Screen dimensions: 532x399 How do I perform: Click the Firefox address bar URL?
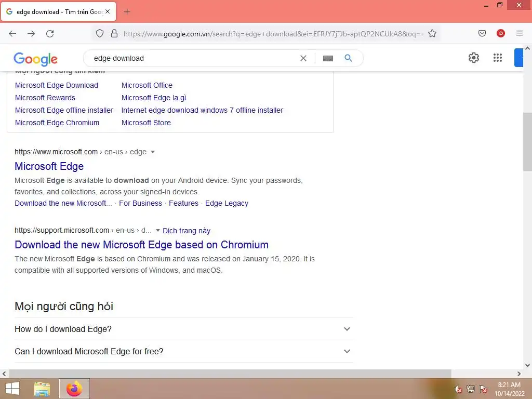point(273,34)
